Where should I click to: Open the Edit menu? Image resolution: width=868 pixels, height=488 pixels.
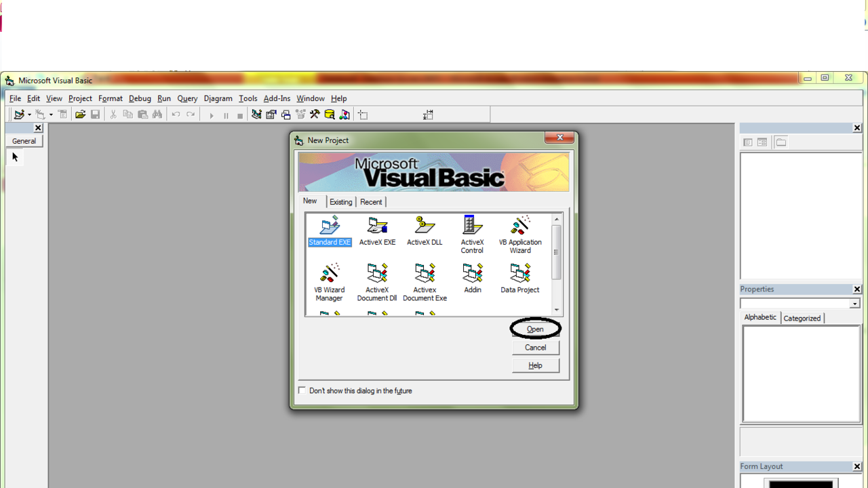33,98
